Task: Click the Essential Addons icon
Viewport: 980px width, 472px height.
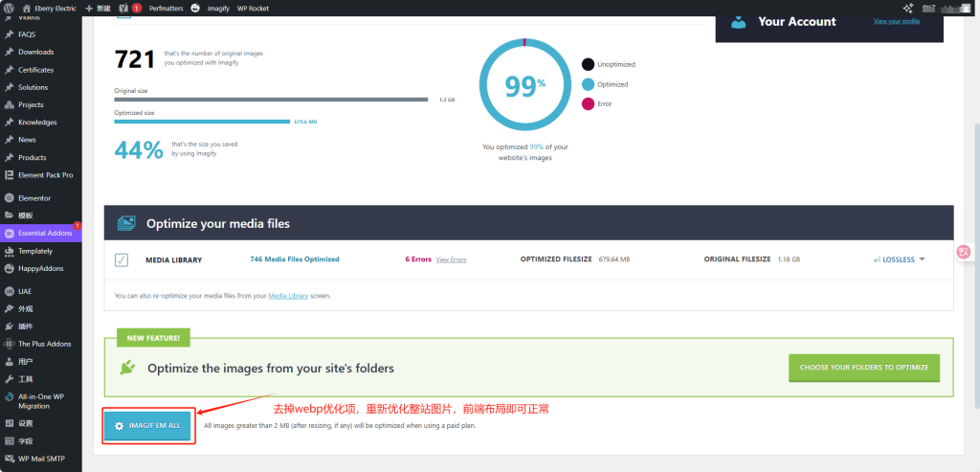Action: (x=9, y=234)
